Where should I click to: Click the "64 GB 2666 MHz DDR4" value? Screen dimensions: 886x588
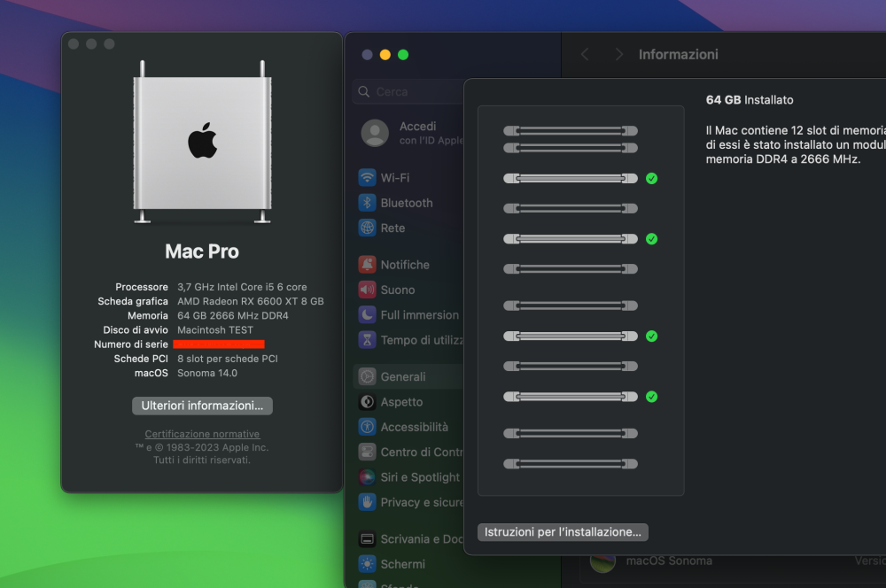(x=233, y=316)
